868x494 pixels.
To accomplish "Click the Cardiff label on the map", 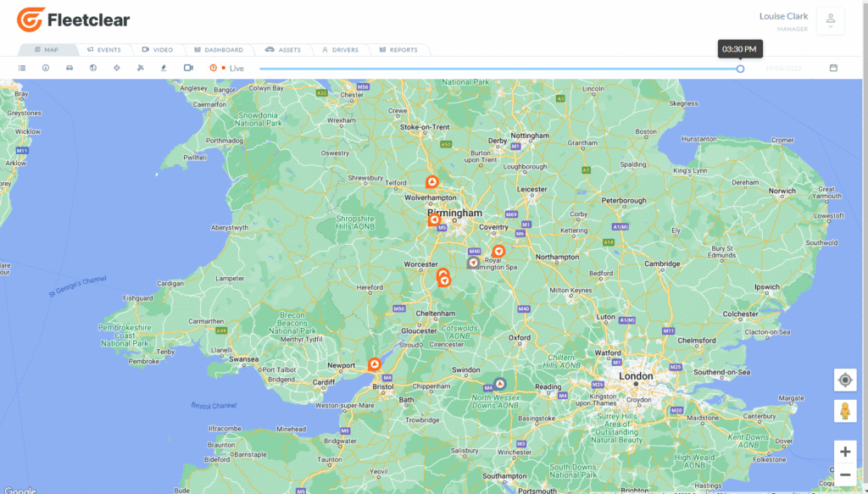I will (x=323, y=382).
